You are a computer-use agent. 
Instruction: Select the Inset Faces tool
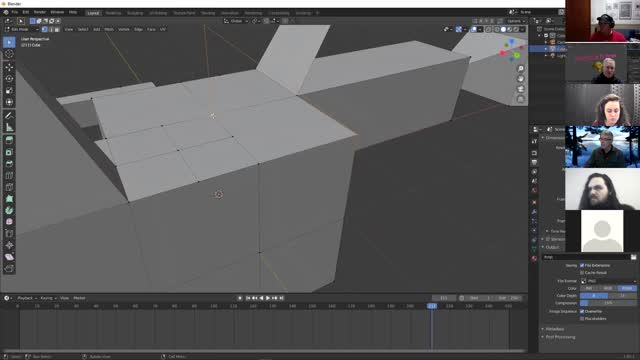click(9, 152)
